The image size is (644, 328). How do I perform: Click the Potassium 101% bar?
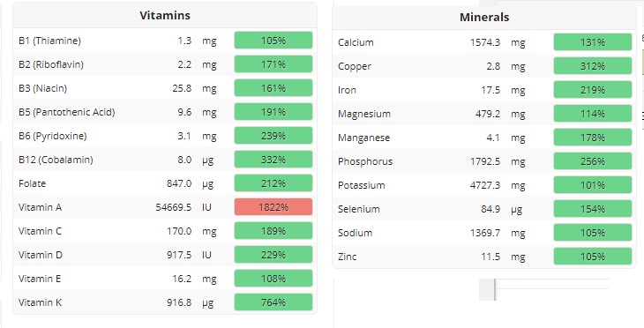pos(592,185)
